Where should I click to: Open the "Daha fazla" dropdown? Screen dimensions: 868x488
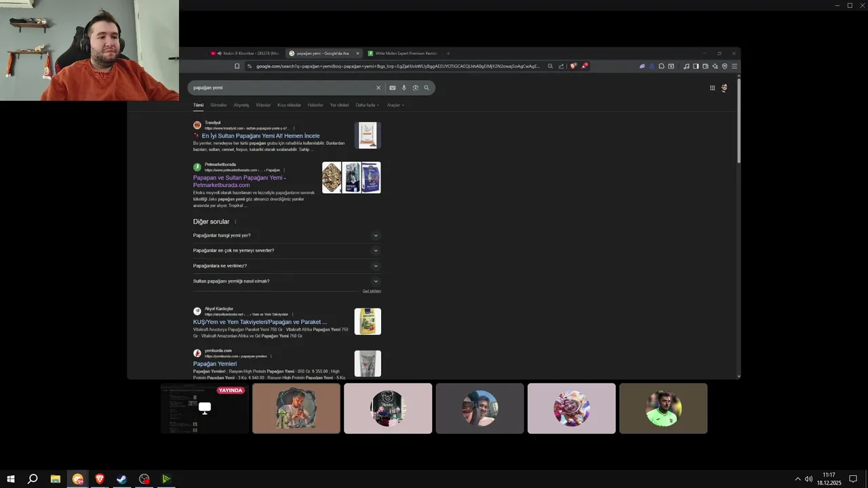coord(368,105)
